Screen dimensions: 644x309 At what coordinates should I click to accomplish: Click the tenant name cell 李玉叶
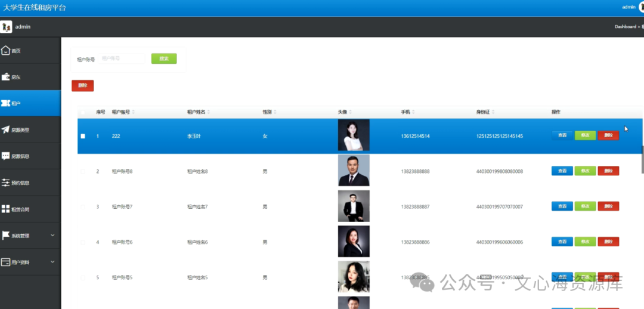[x=194, y=136]
